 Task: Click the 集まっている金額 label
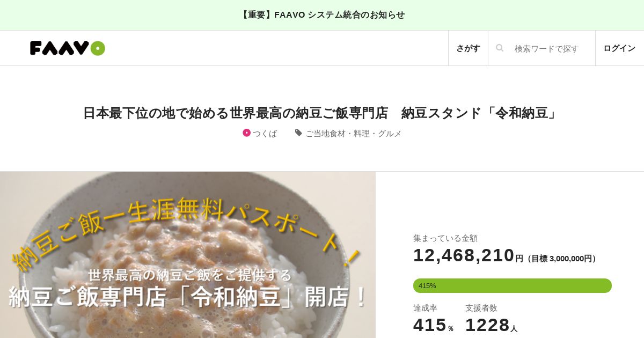[x=445, y=238]
